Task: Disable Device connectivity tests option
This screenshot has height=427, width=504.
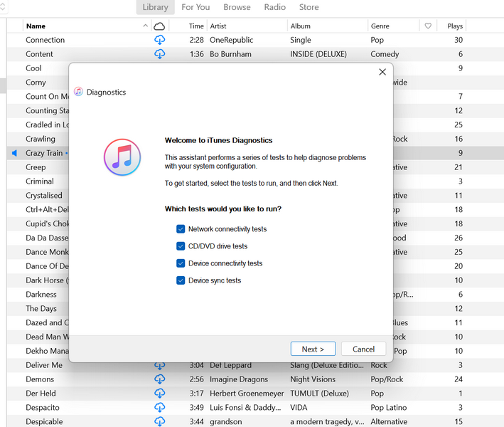Action: coord(181,263)
